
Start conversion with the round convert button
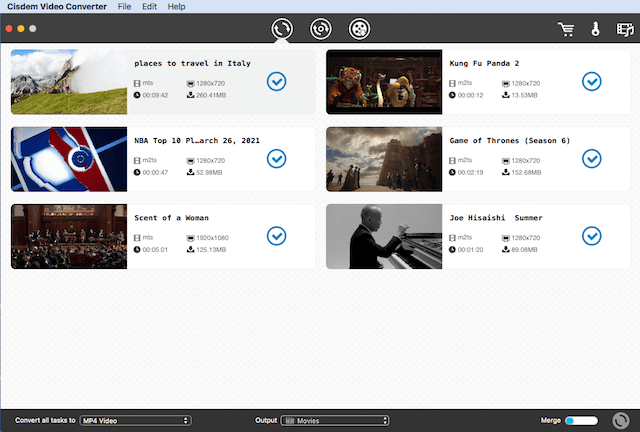click(621, 420)
